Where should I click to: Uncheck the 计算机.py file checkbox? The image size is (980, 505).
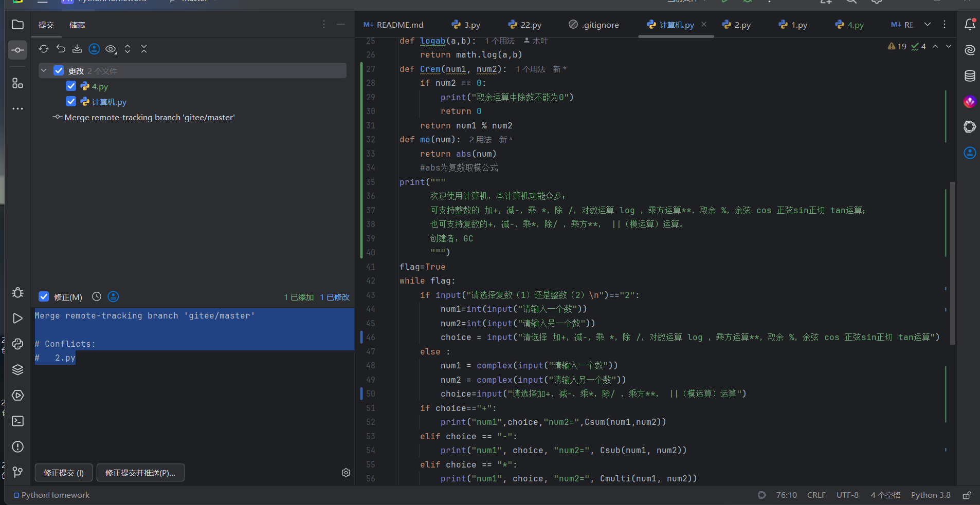click(71, 102)
